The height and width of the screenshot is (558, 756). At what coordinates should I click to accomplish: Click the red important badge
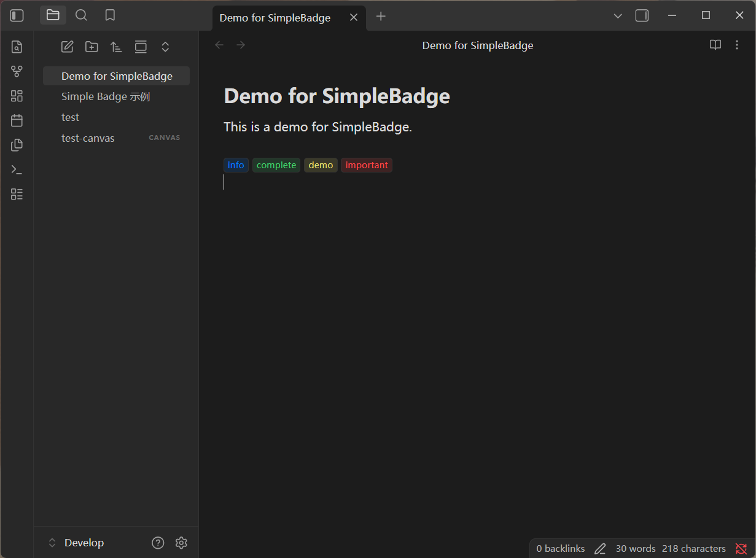tap(367, 165)
